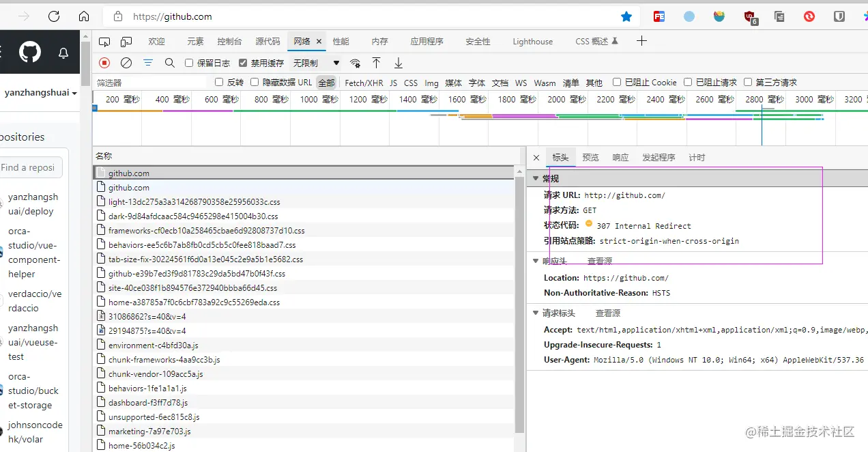This screenshot has width=868, height=452.
Task: Switch to 元素 DevTools tab
Action: point(195,42)
